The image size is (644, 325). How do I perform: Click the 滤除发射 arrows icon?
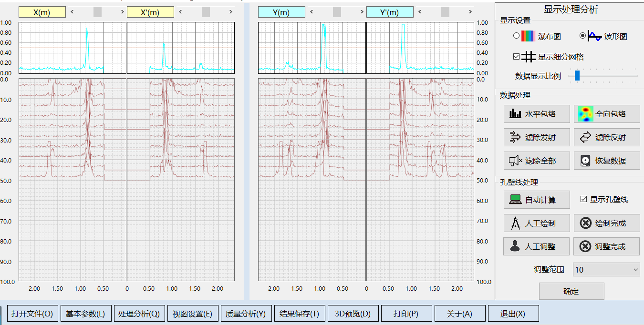pos(516,137)
